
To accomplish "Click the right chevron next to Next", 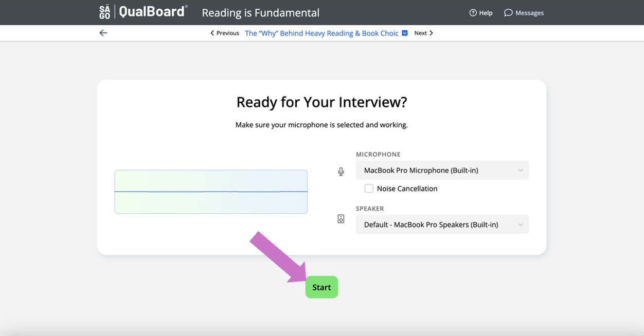I will click(432, 32).
